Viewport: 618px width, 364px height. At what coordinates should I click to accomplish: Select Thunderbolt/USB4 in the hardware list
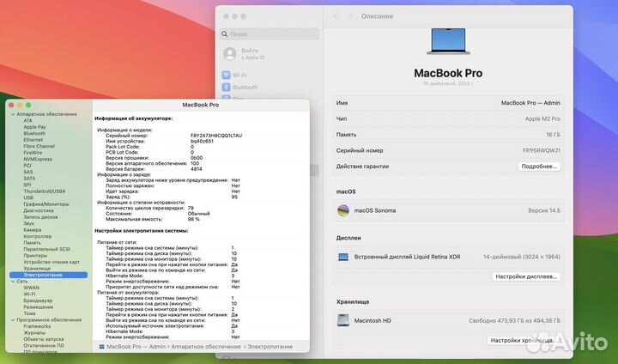click(44, 191)
